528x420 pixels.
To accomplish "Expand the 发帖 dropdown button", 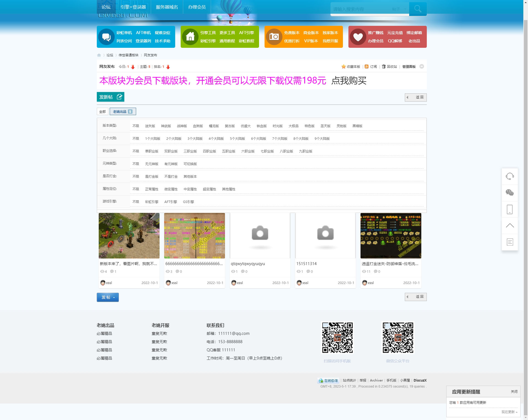I will [x=108, y=297].
